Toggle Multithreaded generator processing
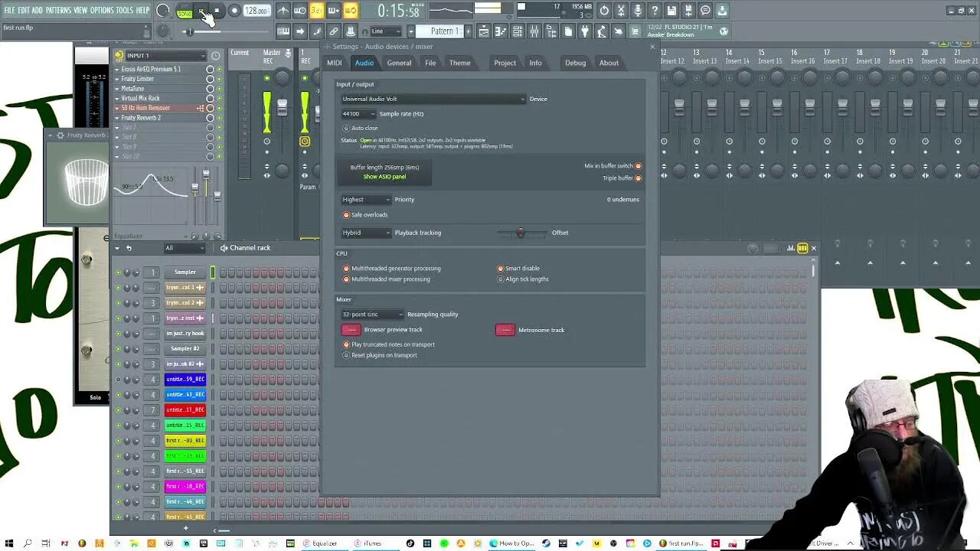 click(346, 269)
